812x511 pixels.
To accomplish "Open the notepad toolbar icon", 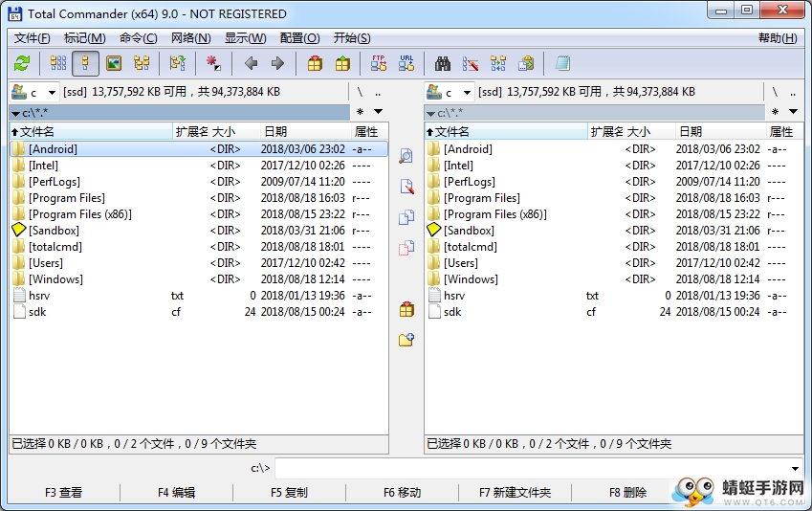I will coord(562,64).
